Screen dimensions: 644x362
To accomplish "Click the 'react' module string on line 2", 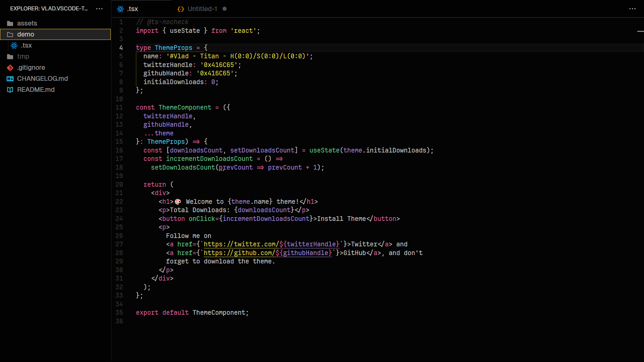I will pyautogui.click(x=243, y=31).
